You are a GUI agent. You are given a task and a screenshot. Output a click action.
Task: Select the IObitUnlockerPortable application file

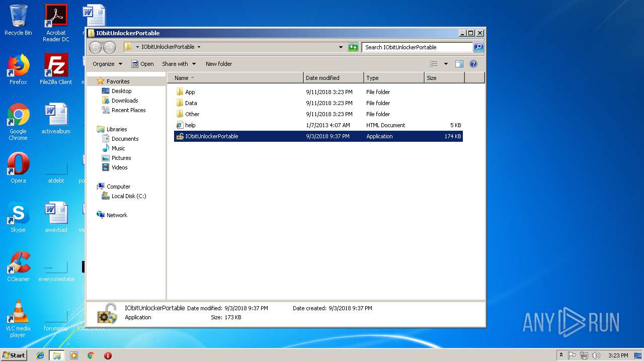click(x=318, y=136)
